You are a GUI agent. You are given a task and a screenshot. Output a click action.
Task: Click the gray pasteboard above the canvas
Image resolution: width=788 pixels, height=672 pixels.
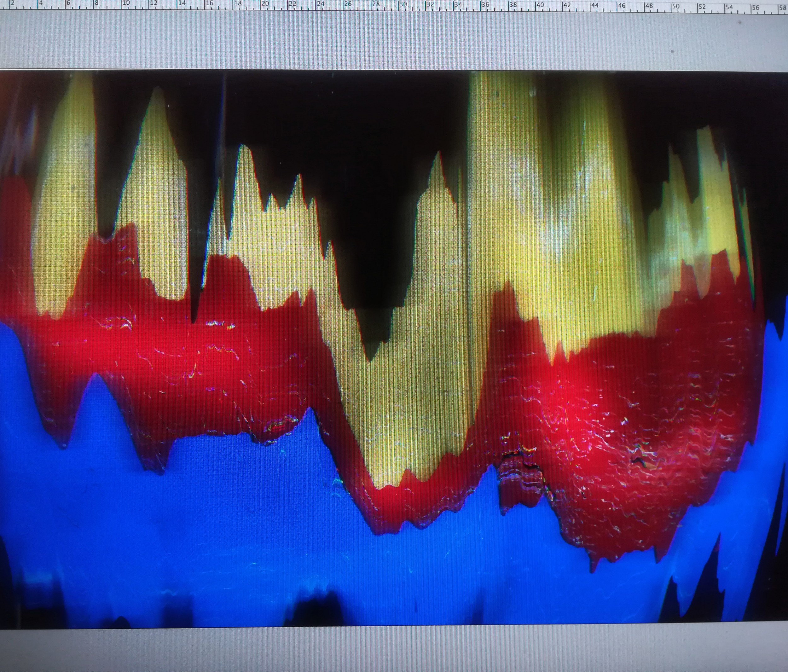point(380,40)
